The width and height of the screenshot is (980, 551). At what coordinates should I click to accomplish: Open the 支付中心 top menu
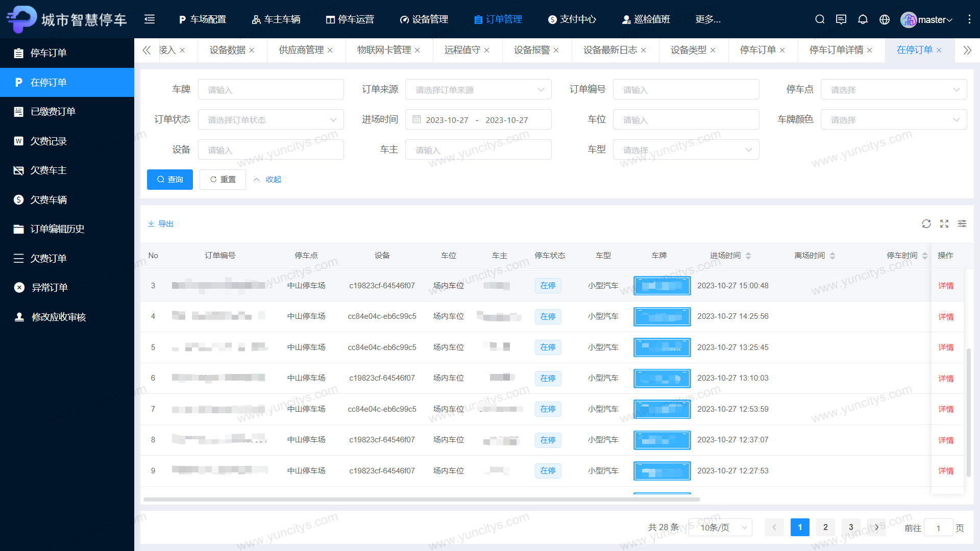572,19
